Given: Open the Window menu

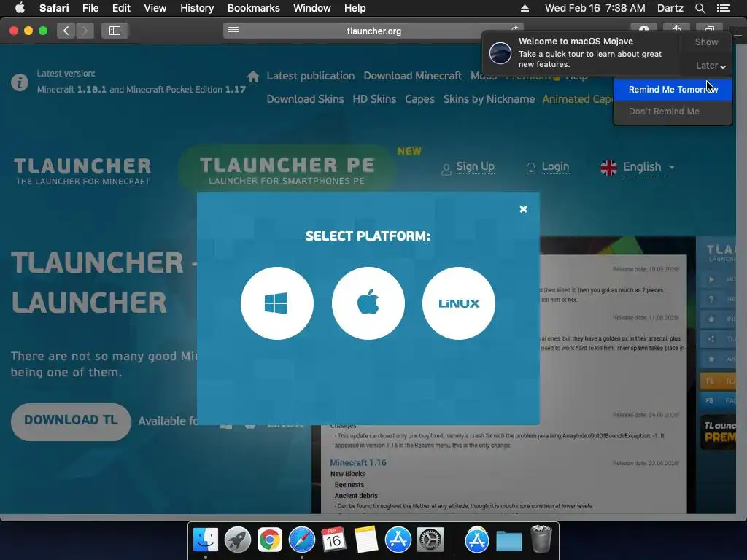Looking at the screenshot, I should 311,8.
